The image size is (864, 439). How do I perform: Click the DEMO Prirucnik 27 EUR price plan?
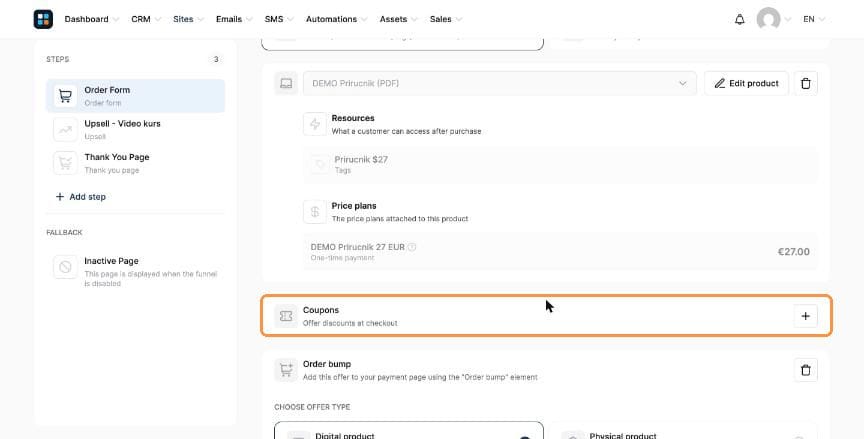[560, 252]
